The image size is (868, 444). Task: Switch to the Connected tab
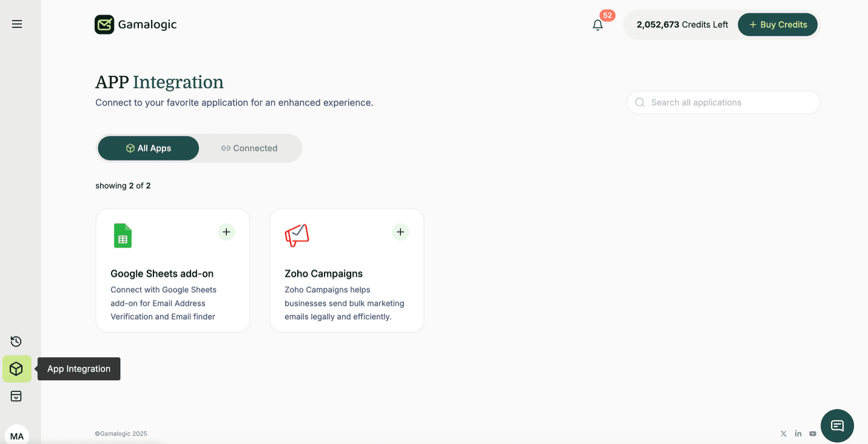(249, 148)
